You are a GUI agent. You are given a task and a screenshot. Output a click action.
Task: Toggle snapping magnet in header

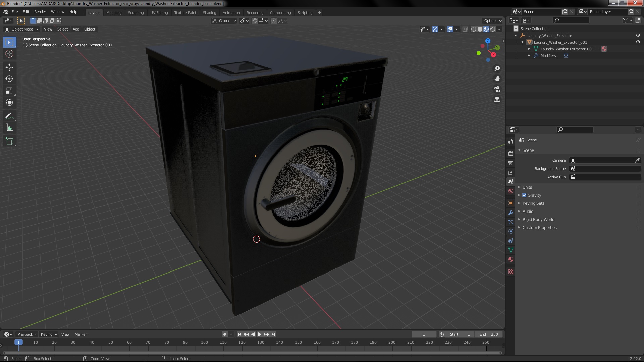click(x=255, y=21)
